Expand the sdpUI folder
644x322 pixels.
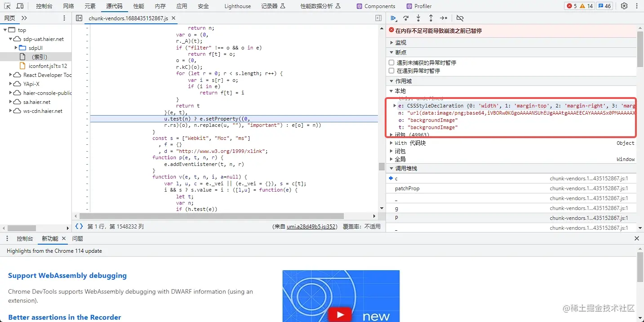coord(16,48)
